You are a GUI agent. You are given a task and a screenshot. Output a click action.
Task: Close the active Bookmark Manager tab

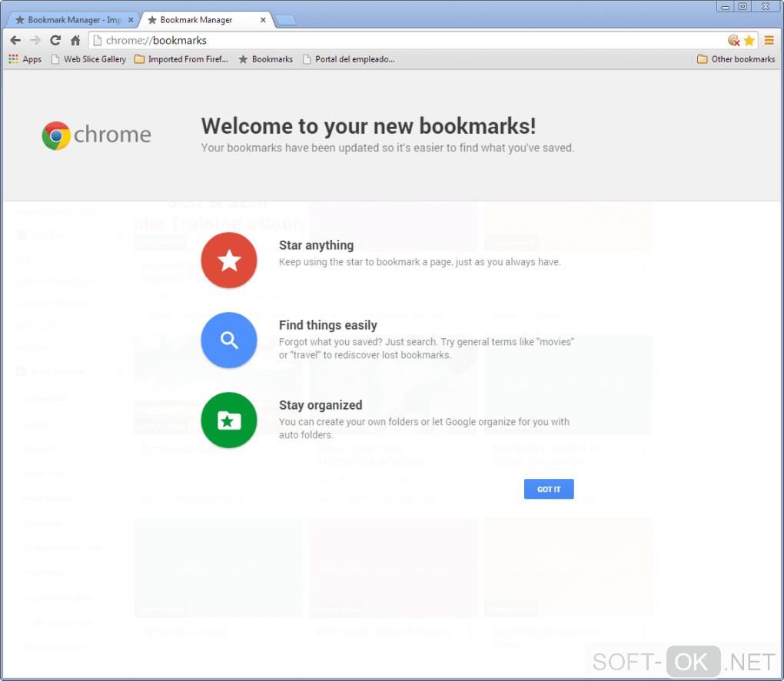(263, 20)
